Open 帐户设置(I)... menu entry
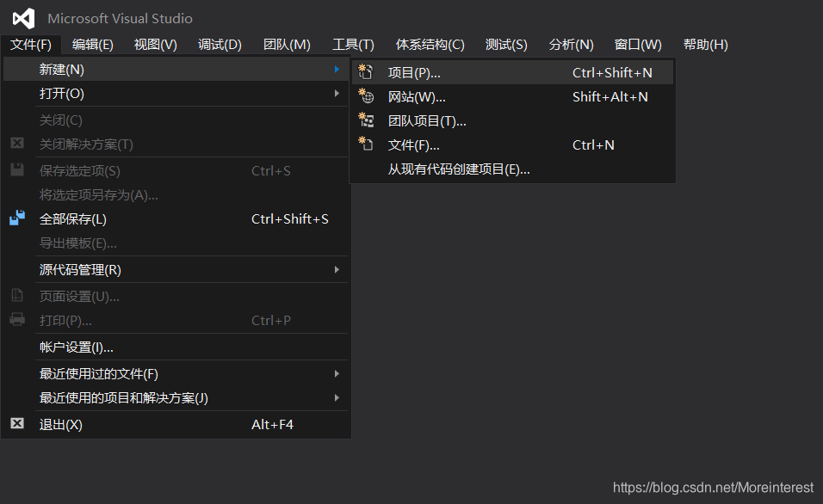The image size is (823, 504). point(176,347)
